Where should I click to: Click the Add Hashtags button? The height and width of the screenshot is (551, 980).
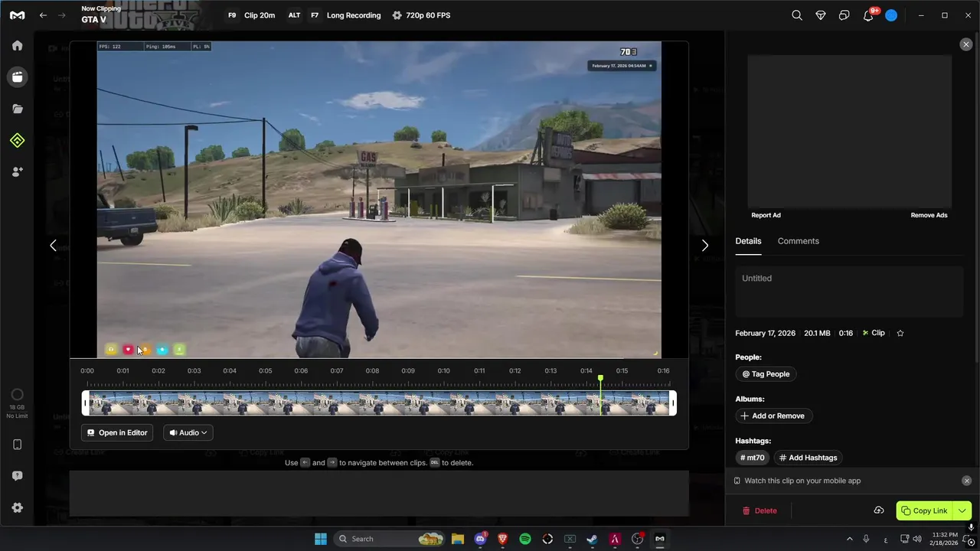click(x=808, y=458)
